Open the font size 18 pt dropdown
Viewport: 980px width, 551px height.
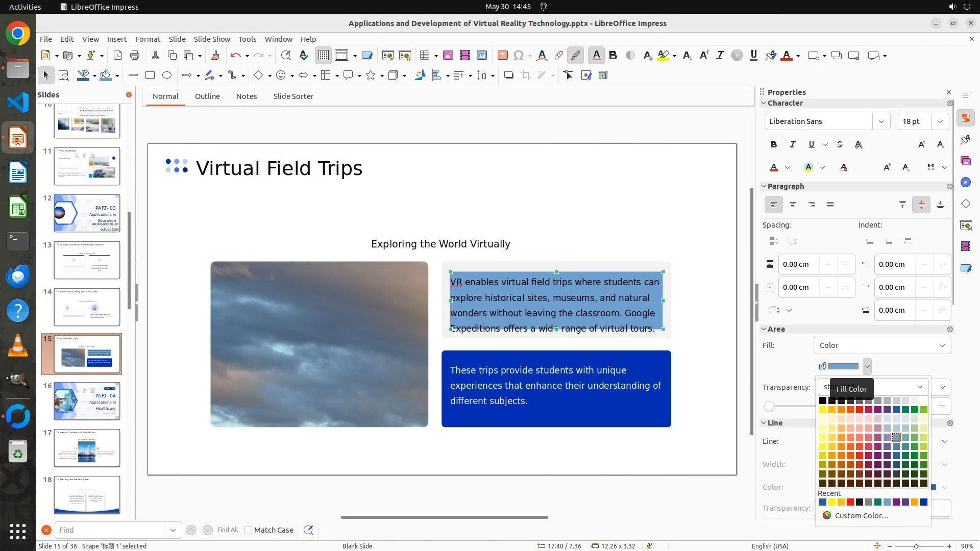940,121
